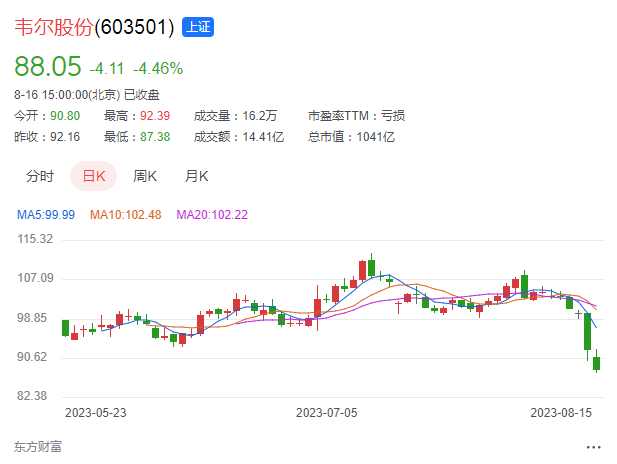The image size is (617, 464).
Task: Click the current price 88.05
Action: click(48, 66)
